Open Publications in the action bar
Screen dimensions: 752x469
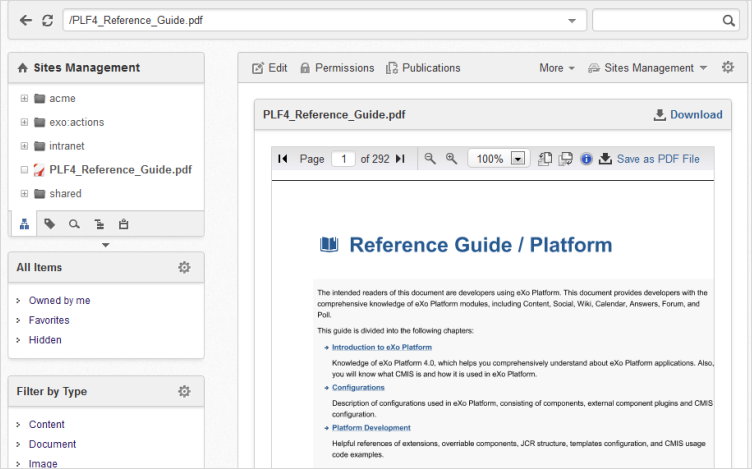pos(423,68)
